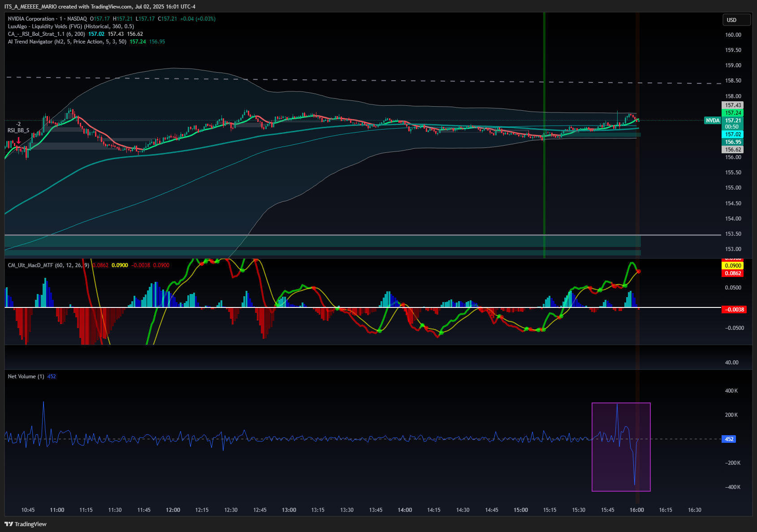Open the USD currency selector
757x532 pixels.
click(x=736, y=20)
